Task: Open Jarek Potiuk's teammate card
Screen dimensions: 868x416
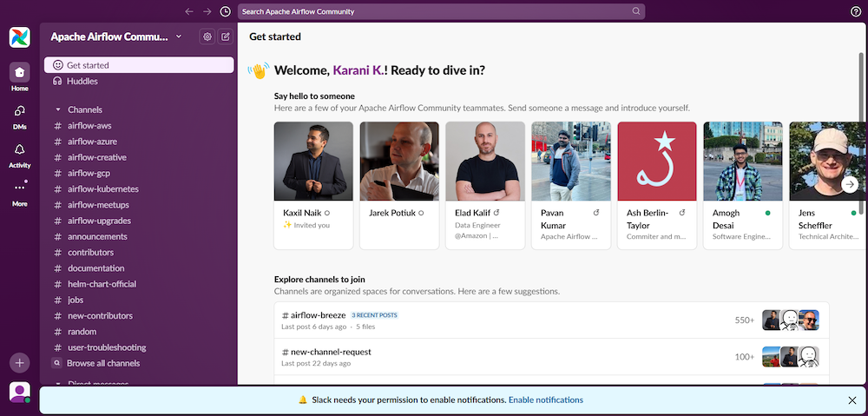Action: click(399, 186)
